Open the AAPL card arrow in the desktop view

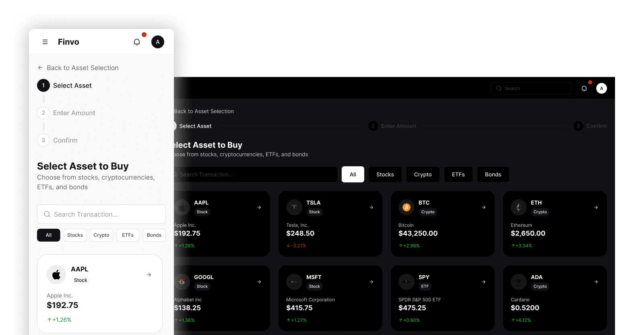pyautogui.click(x=259, y=207)
